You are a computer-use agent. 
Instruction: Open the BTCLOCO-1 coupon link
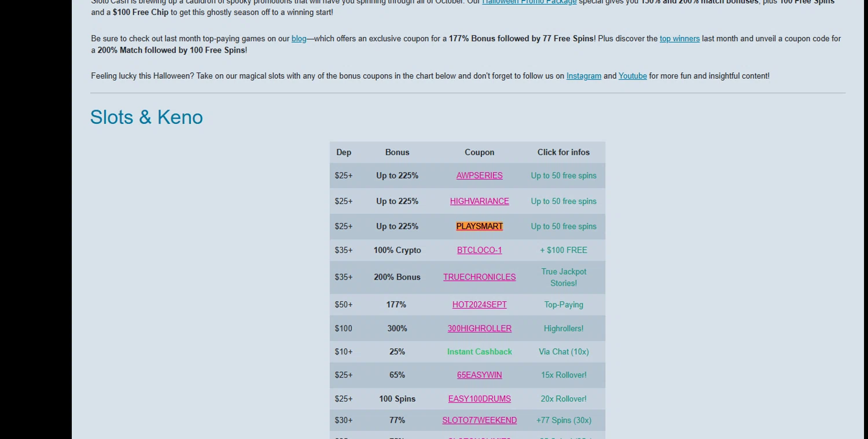479,250
